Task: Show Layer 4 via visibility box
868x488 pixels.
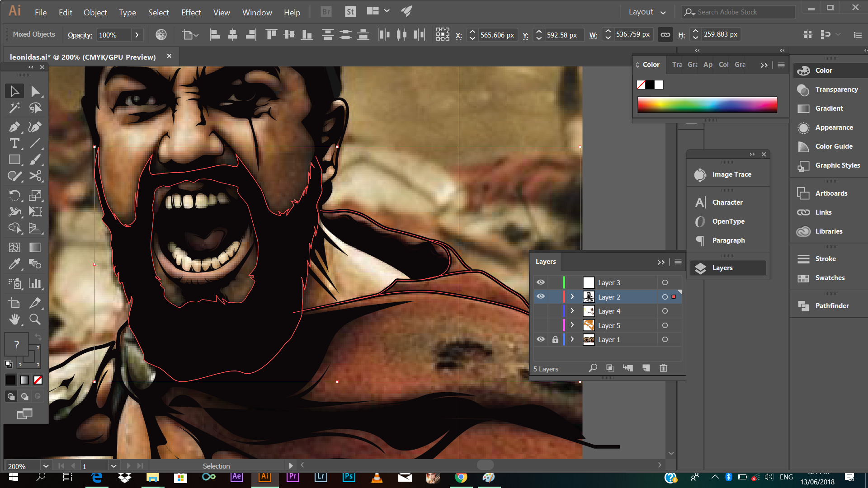Action: pyautogui.click(x=541, y=311)
